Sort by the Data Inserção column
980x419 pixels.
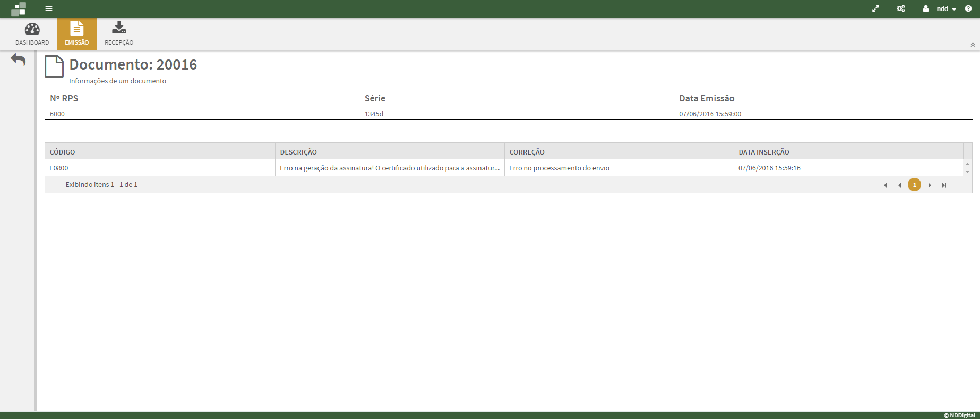pyautogui.click(x=763, y=152)
